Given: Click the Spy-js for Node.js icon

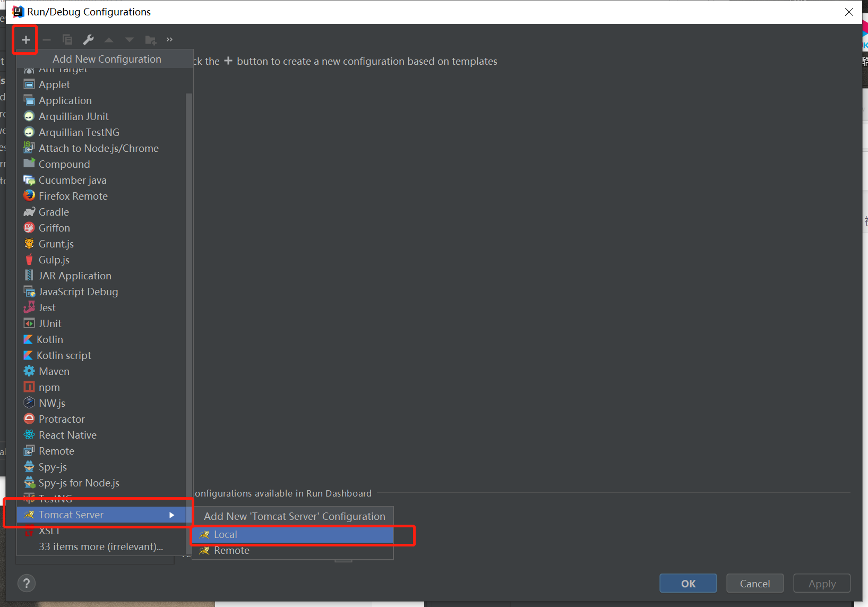Looking at the screenshot, I should [x=29, y=483].
